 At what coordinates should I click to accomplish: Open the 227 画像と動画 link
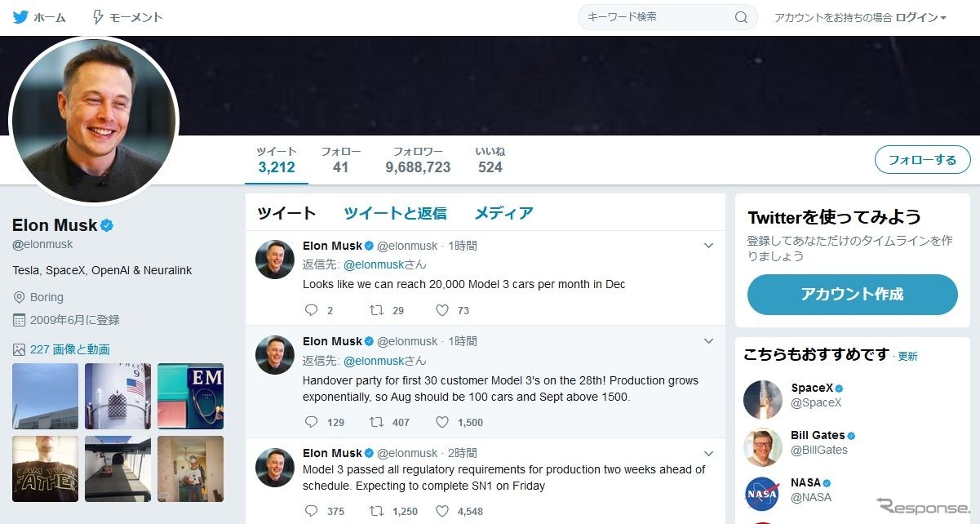click(x=69, y=349)
